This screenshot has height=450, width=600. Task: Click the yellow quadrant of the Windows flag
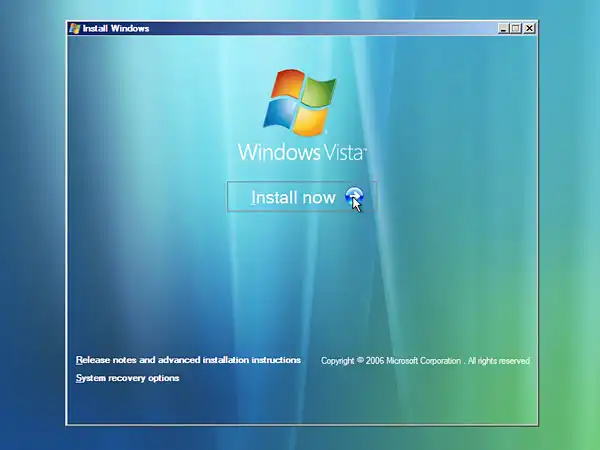click(310, 119)
